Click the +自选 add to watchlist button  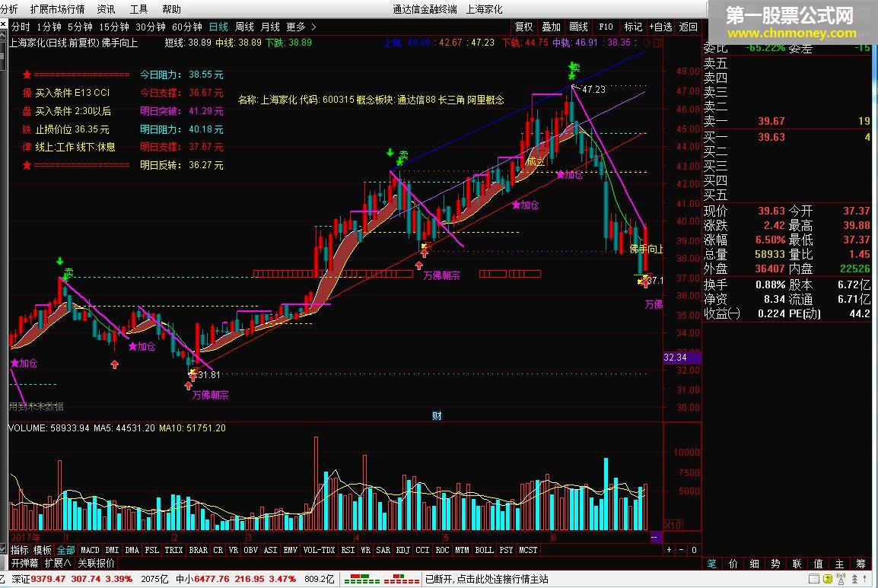click(x=661, y=27)
